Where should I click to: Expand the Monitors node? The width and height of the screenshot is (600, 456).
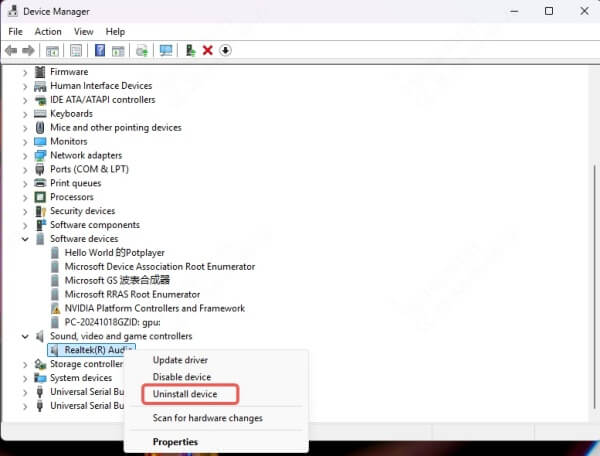[25, 142]
